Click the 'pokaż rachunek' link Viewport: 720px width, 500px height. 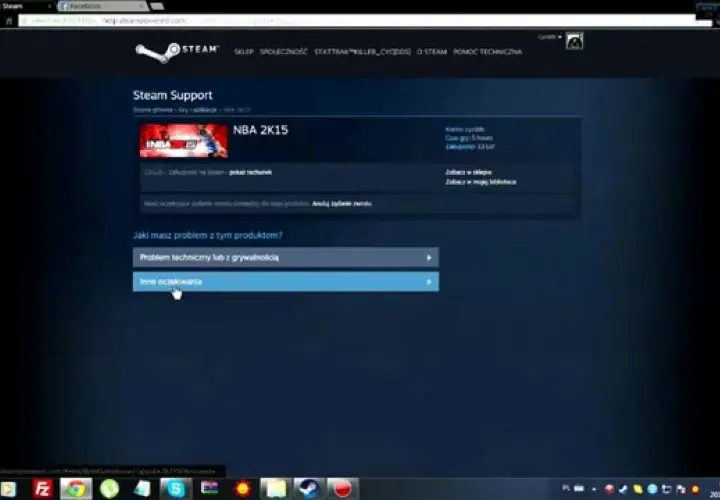click(x=250, y=173)
